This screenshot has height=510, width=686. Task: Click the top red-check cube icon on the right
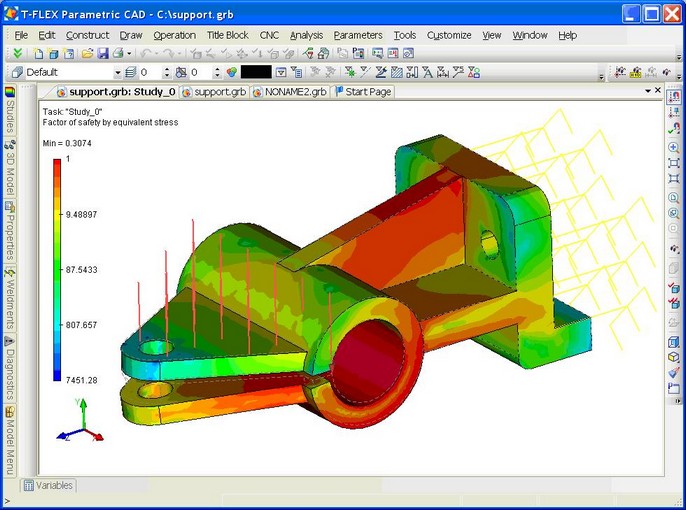point(674,288)
